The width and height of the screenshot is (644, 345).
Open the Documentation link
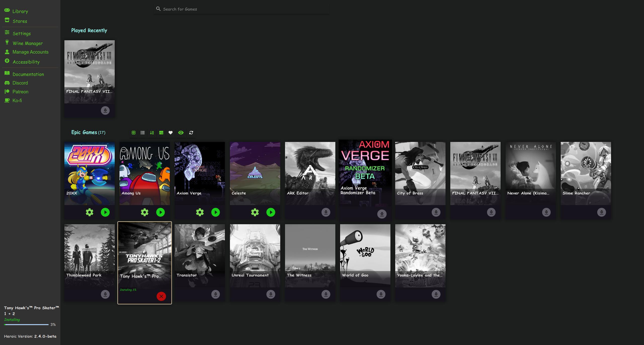[x=24, y=74]
